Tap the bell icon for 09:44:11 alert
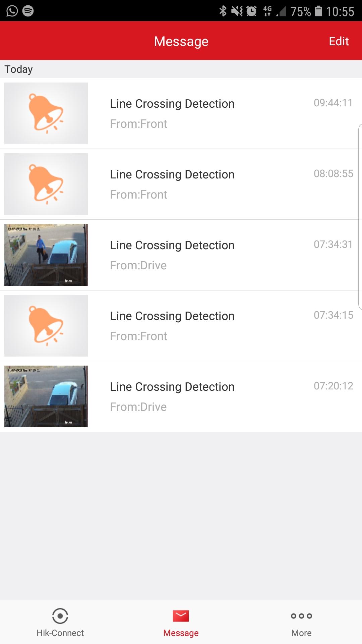Image resolution: width=362 pixels, height=644 pixels. (46, 113)
